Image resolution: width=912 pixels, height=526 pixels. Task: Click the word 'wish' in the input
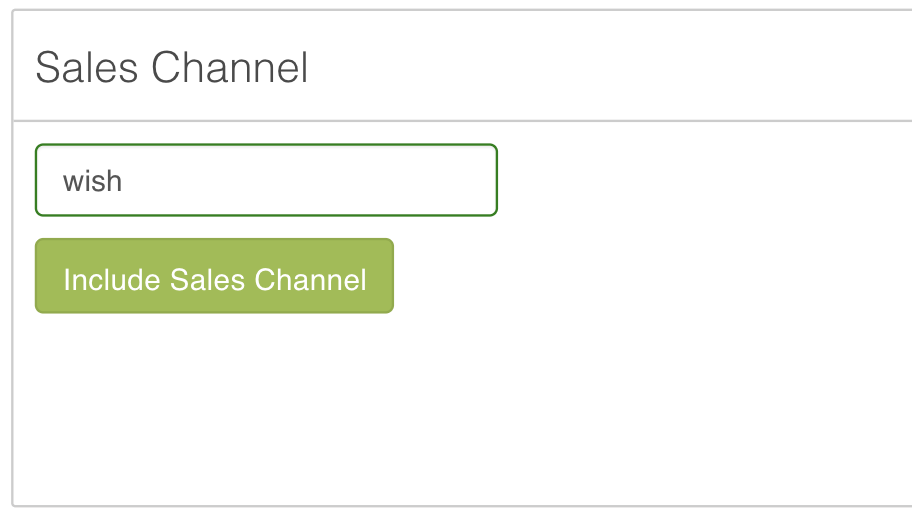[x=92, y=181]
